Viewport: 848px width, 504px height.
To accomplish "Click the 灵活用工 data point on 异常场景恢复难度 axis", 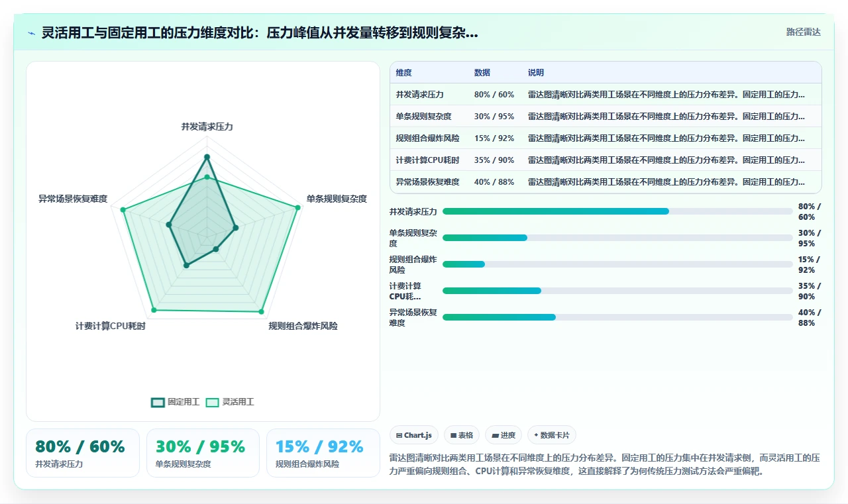I will [x=123, y=210].
